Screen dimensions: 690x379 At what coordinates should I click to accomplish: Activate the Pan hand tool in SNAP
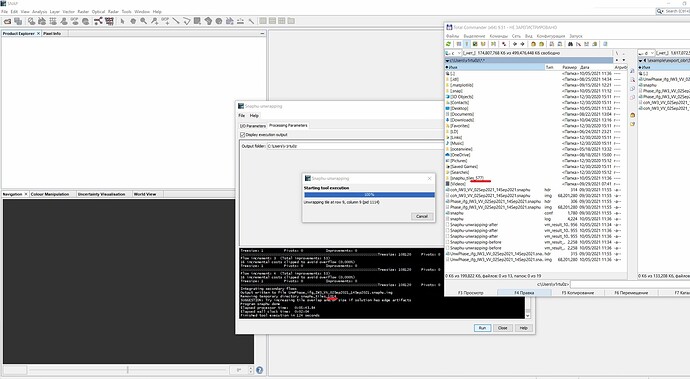coord(133,21)
